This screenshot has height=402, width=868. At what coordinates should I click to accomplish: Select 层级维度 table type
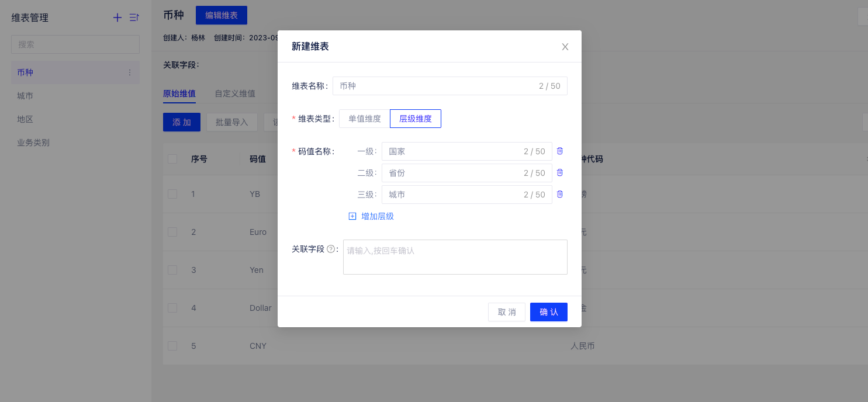[415, 119]
